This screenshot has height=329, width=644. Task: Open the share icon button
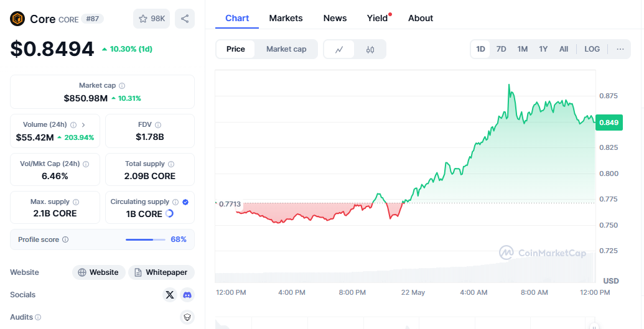click(x=185, y=19)
